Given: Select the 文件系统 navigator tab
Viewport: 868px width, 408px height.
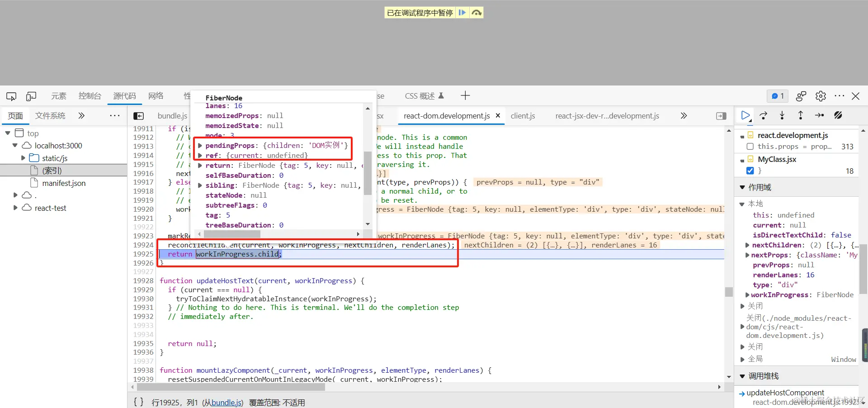Looking at the screenshot, I should 50,116.
